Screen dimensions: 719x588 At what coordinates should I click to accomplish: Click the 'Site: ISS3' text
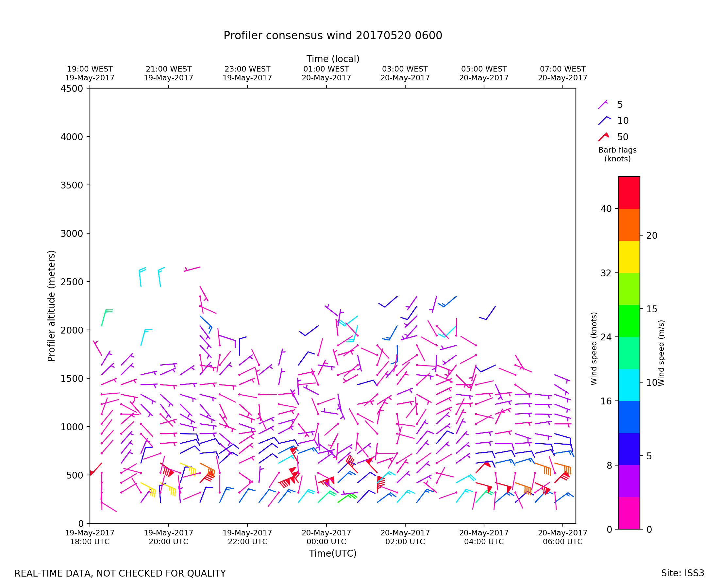[682, 573]
